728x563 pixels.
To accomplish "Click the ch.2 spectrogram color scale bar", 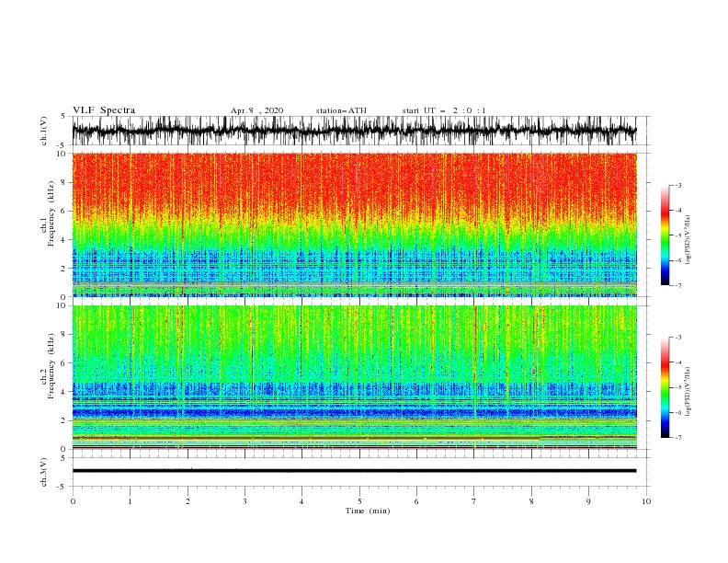I will 665,387.
